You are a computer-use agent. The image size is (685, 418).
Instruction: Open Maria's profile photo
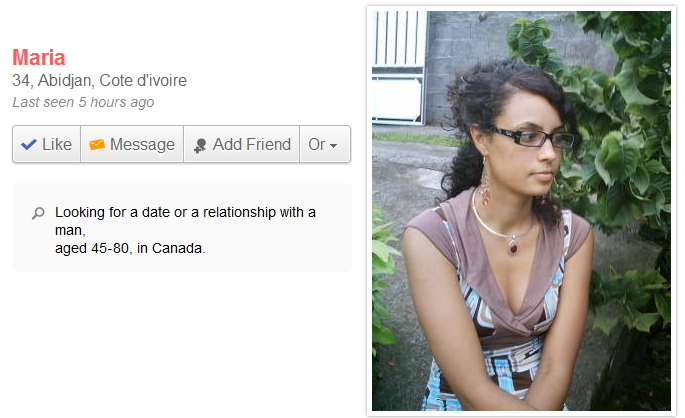(x=521, y=211)
